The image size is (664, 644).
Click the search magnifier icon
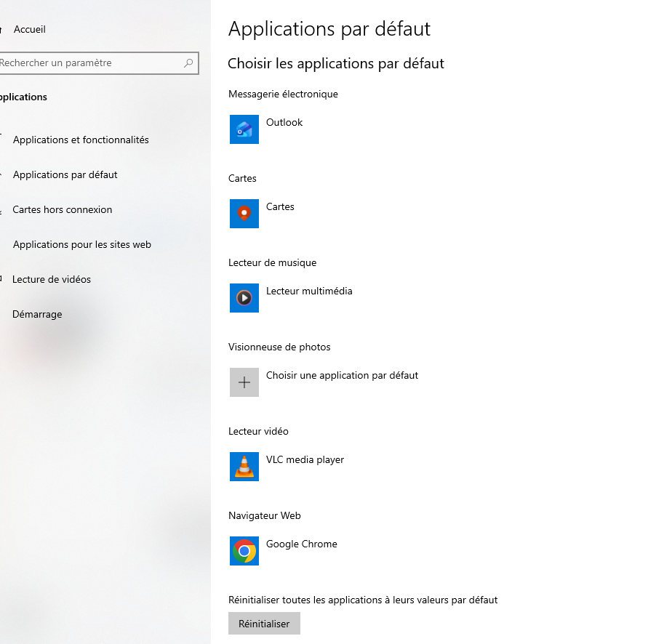(188, 63)
